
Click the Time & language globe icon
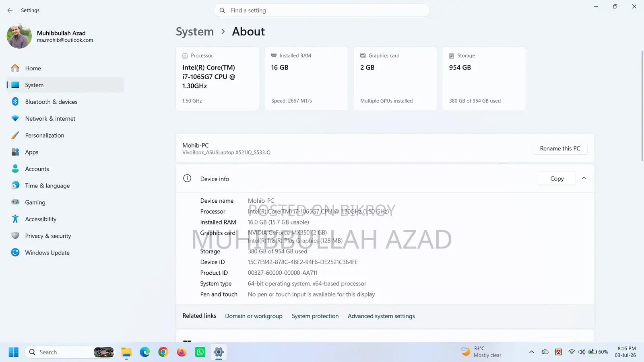pos(15,185)
